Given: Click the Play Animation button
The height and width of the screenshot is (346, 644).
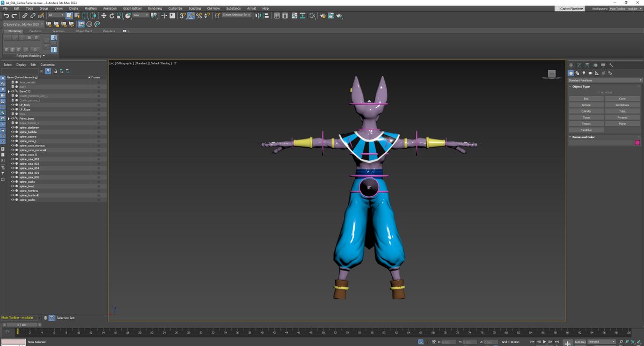Looking at the screenshot, I should [x=545, y=342].
